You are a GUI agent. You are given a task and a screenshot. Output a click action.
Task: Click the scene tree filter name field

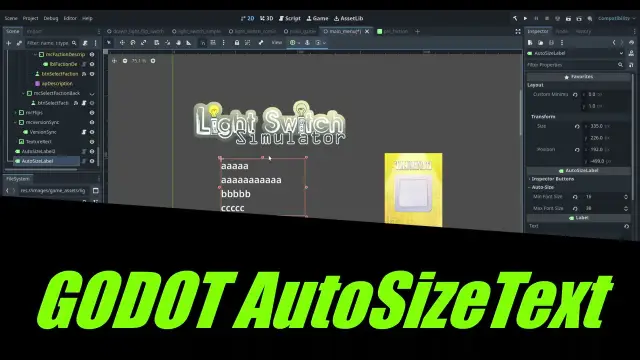(51, 43)
